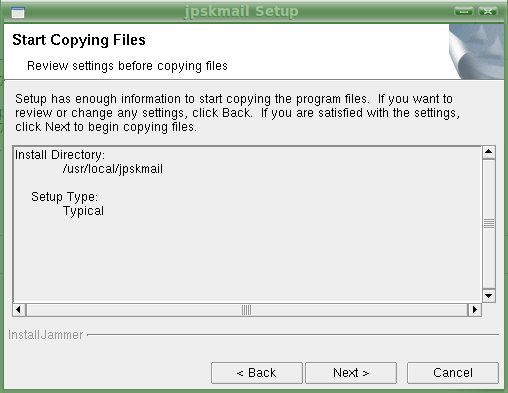Click the Install Directory label
508x393 pixels.
60,155
